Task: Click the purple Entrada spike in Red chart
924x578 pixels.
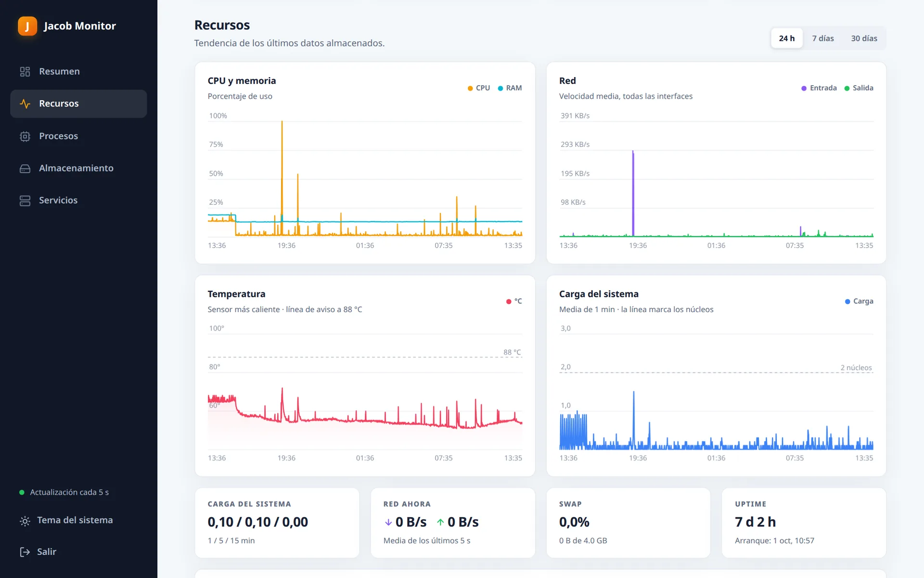Action: point(633,193)
